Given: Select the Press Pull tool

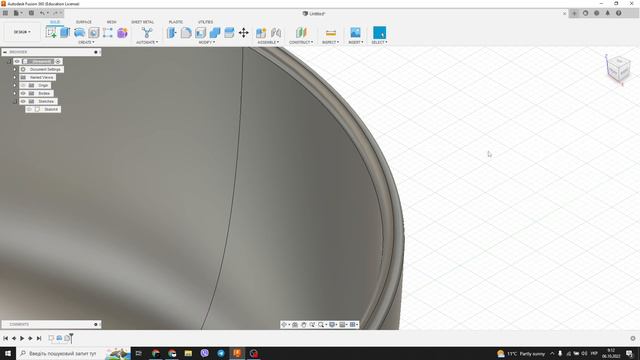Looking at the screenshot, I should pyautogui.click(x=172, y=33).
